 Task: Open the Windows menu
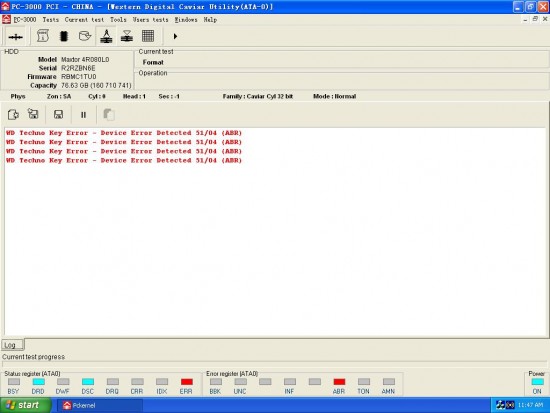click(x=186, y=20)
